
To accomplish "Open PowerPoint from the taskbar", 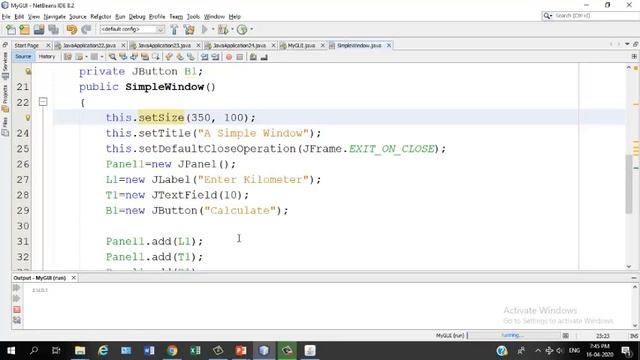I will click(241, 351).
